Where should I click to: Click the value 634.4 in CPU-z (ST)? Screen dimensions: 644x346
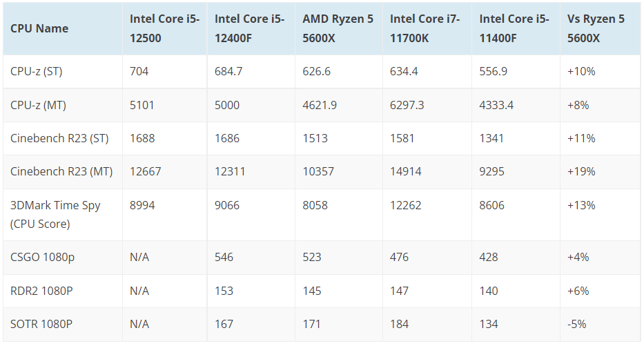[404, 72]
